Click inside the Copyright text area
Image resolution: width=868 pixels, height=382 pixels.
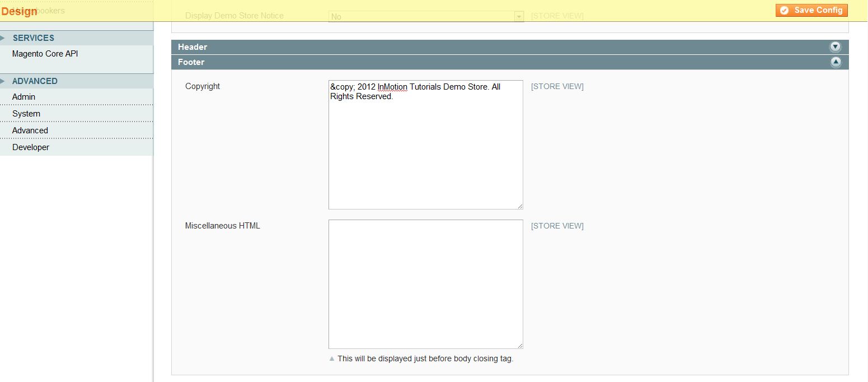pyautogui.click(x=426, y=145)
